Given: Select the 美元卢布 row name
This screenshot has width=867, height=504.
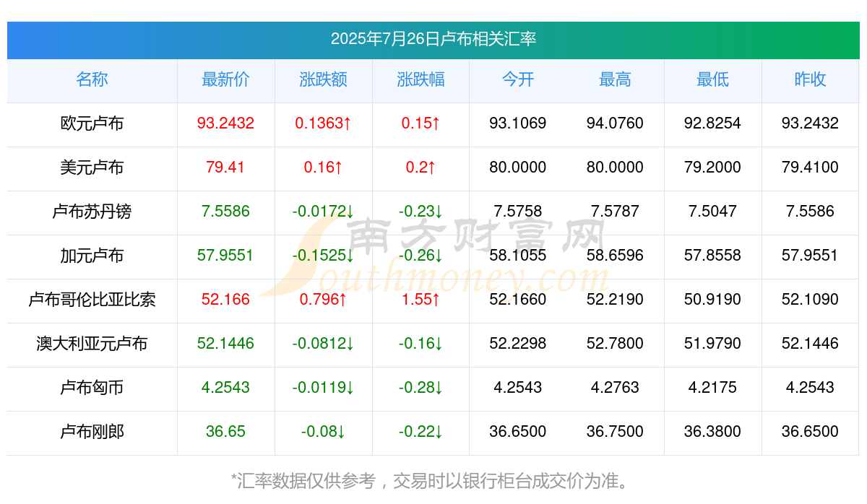Looking at the screenshot, I should tap(92, 168).
